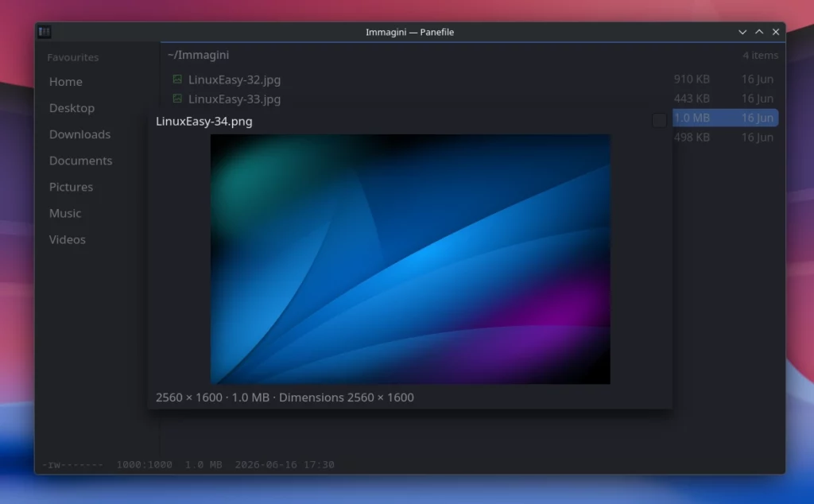Select Music in the sidebar
The image size is (814, 504).
(65, 213)
